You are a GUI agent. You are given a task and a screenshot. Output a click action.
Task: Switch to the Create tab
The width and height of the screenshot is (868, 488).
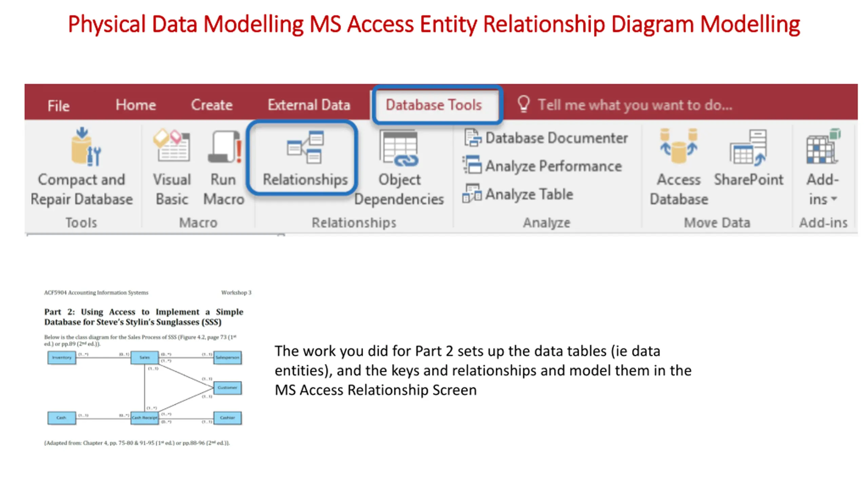pyautogui.click(x=212, y=105)
